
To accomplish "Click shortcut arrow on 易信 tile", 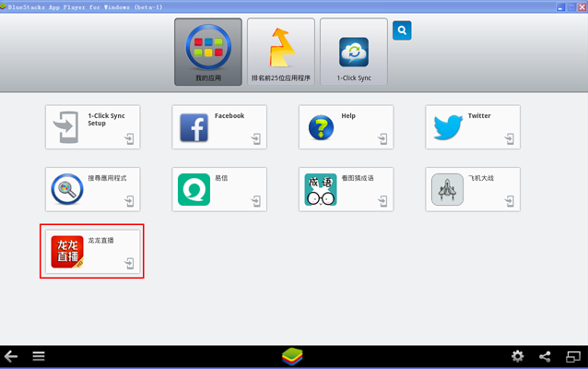I will point(256,201).
